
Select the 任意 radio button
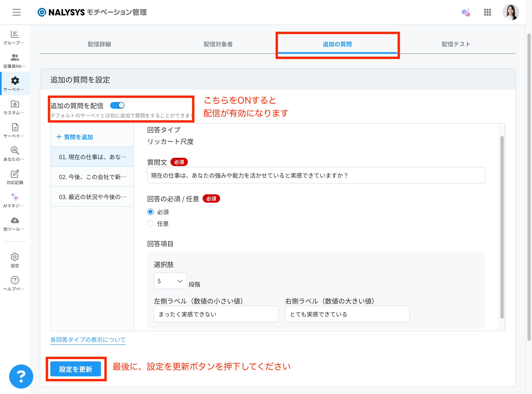click(x=150, y=223)
